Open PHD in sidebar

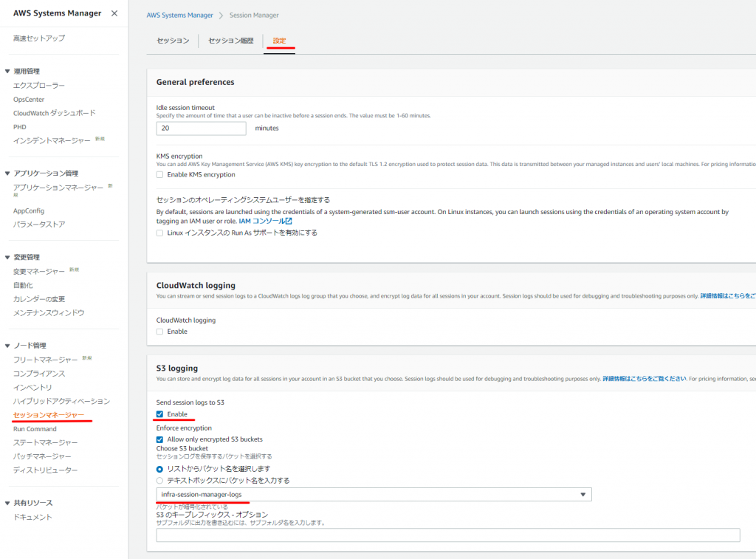pos(20,127)
